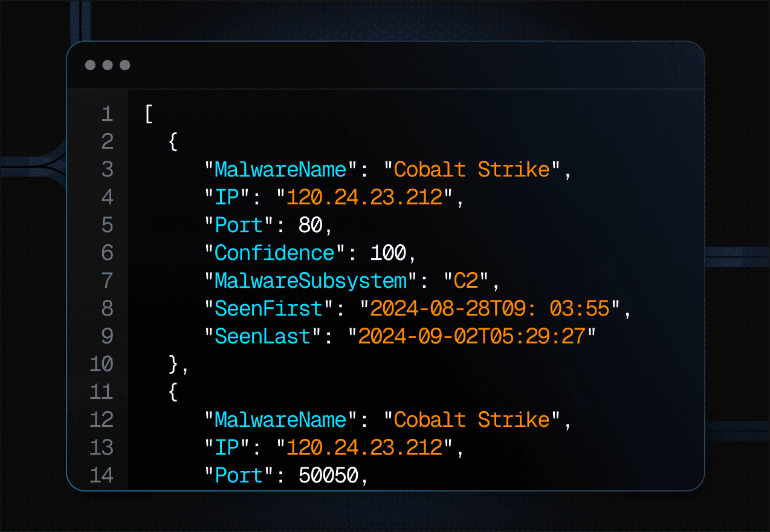This screenshot has width=770, height=532.
Task: Select line number 6 in the gutter
Action: (107, 253)
